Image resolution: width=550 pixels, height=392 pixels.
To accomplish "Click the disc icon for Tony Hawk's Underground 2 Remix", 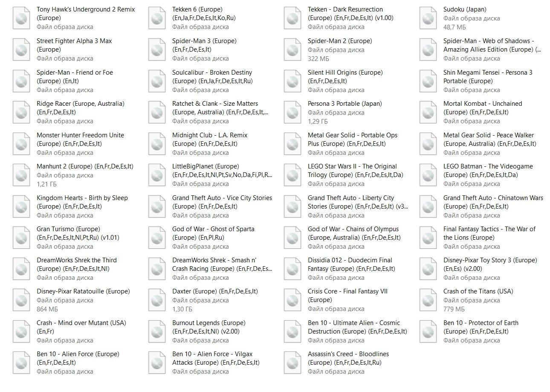I will 21,18.
